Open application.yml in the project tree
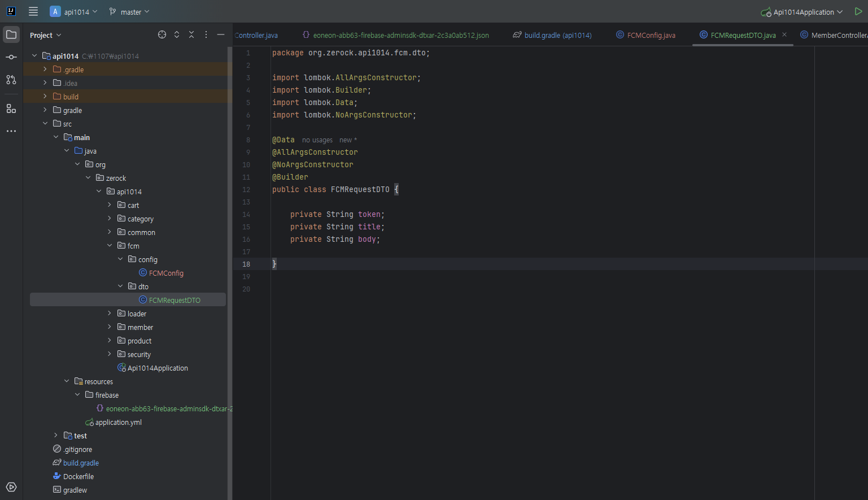This screenshot has width=868, height=500. (118, 422)
